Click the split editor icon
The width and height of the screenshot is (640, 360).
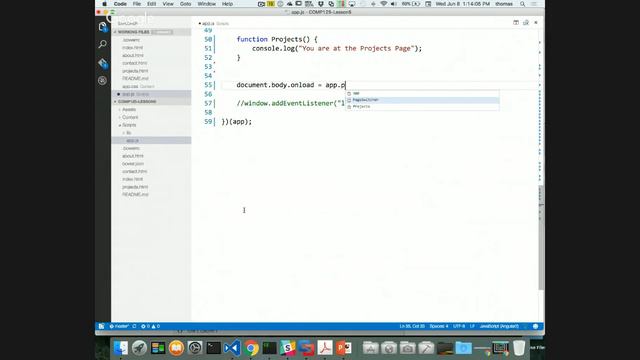click(x=516, y=23)
